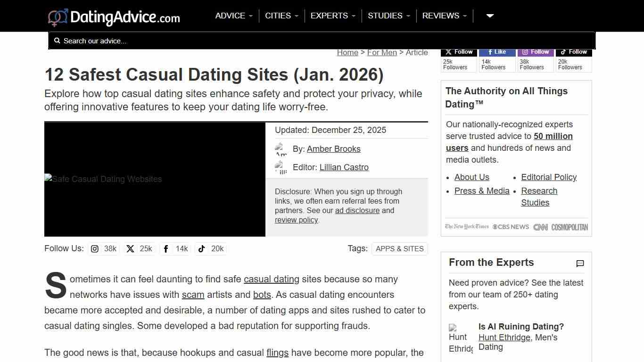Click the DatingAdvice.com logo icon
The width and height of the screenshot is (644, 362).
pos(57,16)
